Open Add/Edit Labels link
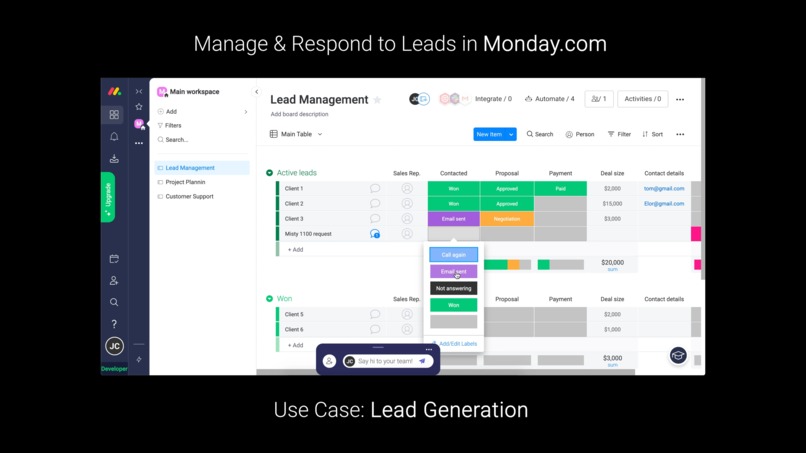806x453 pixels. 454,343
